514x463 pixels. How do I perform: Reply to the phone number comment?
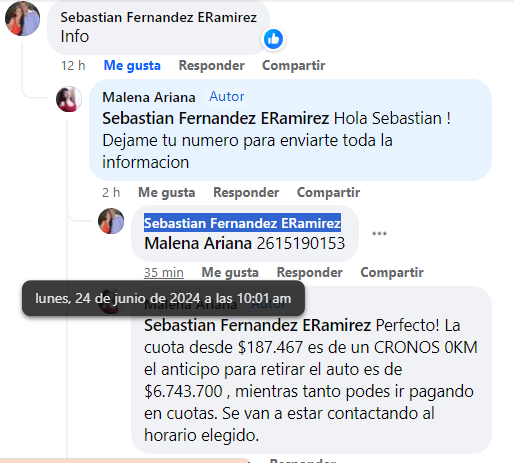(x=310, y=272)
